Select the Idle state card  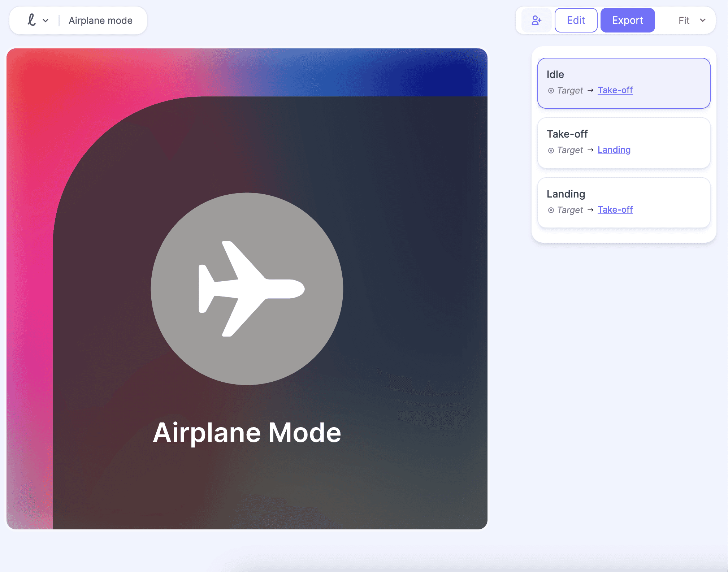click(x=624, y=83)
